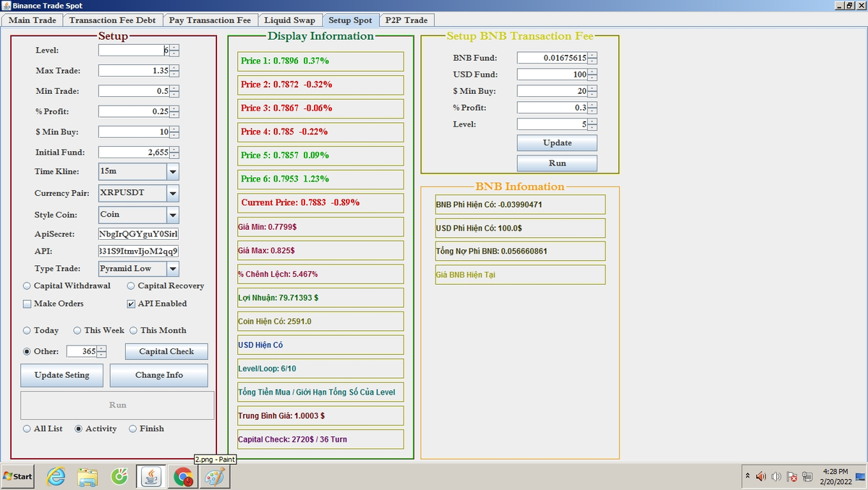
Task: Enable the Make Orders checkbox
Action: [x=27, y=304]
